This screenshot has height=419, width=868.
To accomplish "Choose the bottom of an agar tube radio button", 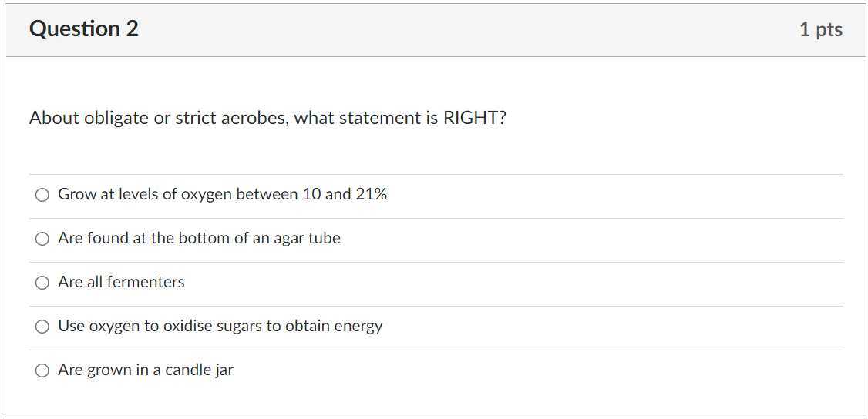I will coord(42,239).
